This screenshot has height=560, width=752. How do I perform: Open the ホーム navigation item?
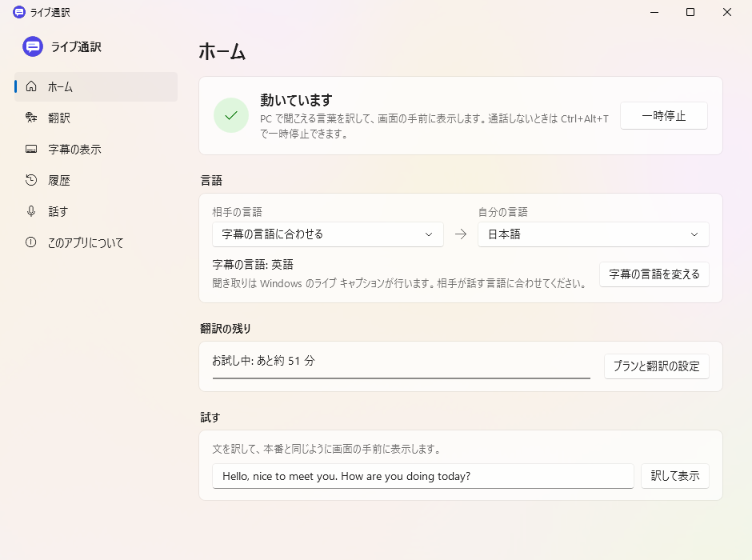(96, 86)
